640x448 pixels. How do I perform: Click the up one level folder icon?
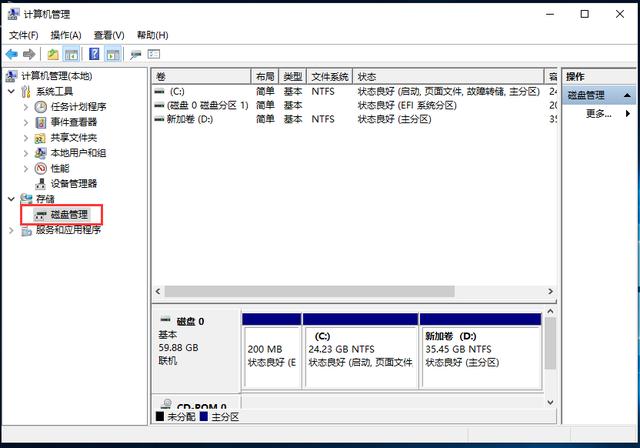click(53, 54)
